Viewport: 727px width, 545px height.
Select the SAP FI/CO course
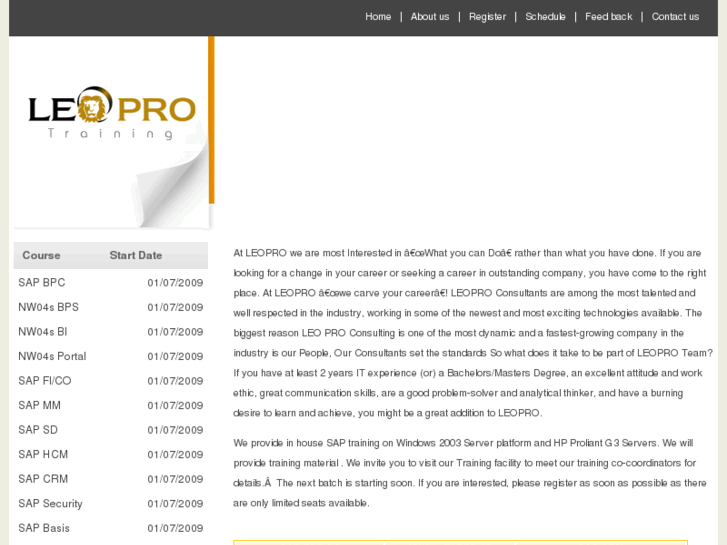pyautogui.click(x=45, y=381)
